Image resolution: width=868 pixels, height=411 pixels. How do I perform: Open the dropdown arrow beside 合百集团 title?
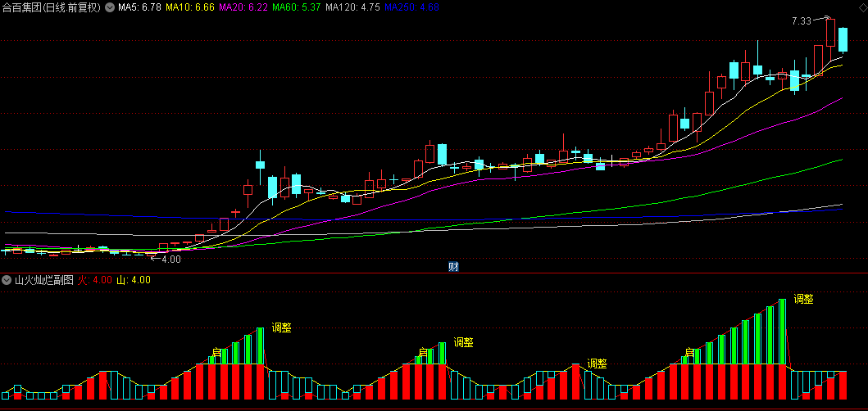pyautogui.click(x=110, y=7)
